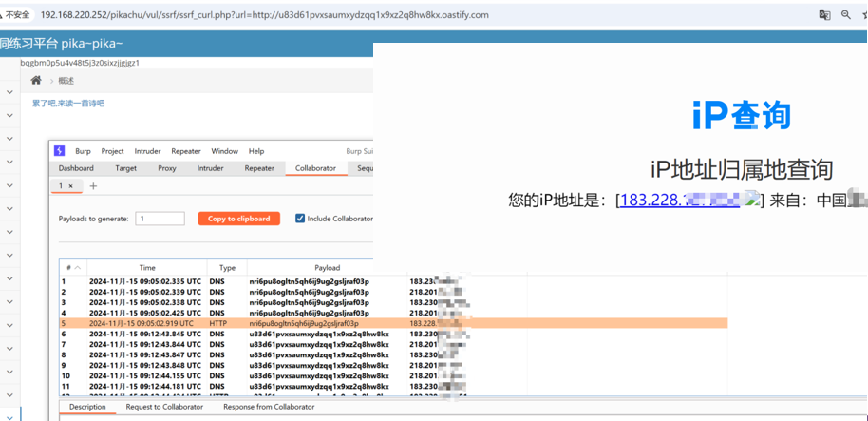Switch to the Intruder tool tab
The image size is (868, 421).
click(211, 168)
